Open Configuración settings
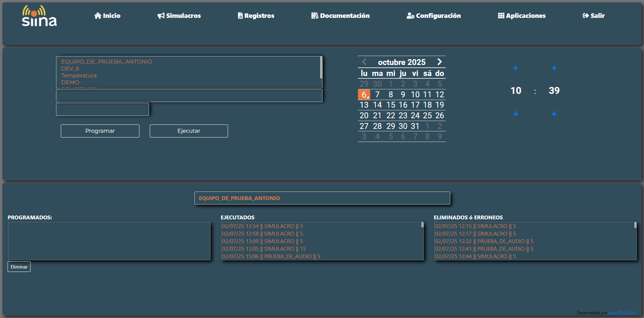 point(433,16)
